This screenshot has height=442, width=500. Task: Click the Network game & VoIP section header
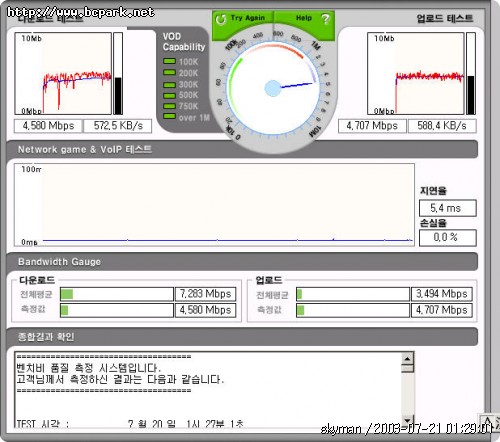click(242, 149)
